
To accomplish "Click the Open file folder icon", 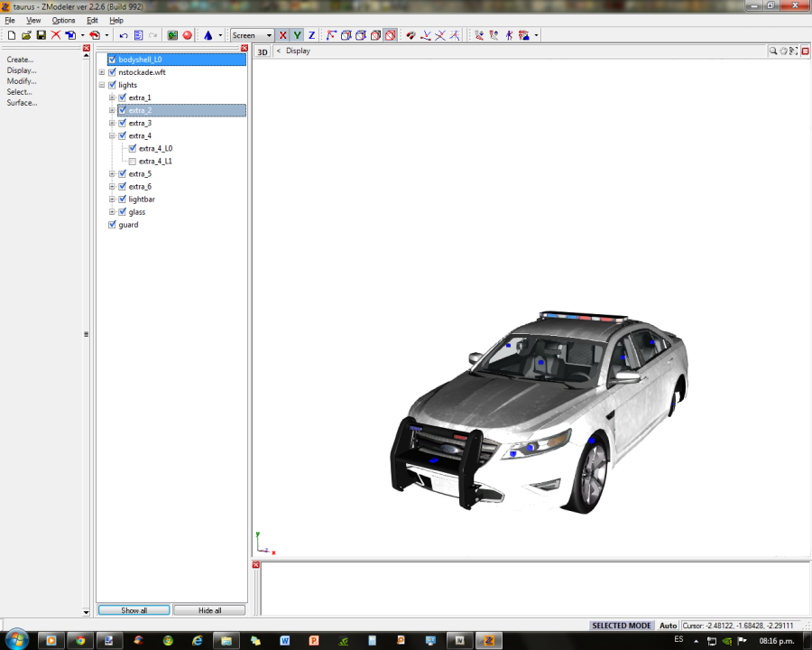I will 26,35.
